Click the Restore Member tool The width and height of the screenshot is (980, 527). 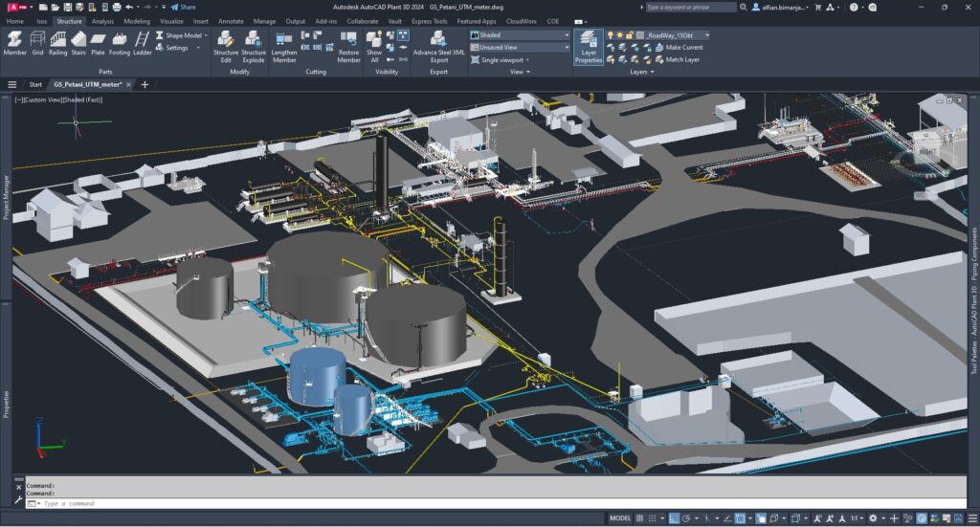348,47
